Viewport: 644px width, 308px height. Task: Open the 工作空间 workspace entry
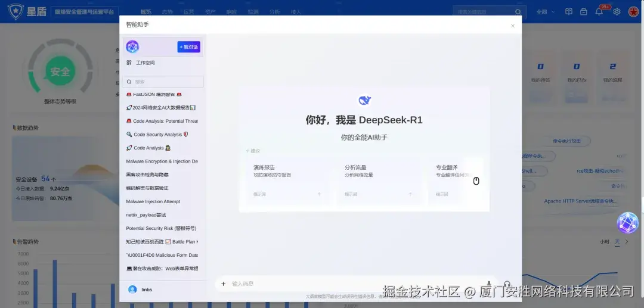point(141,63)
